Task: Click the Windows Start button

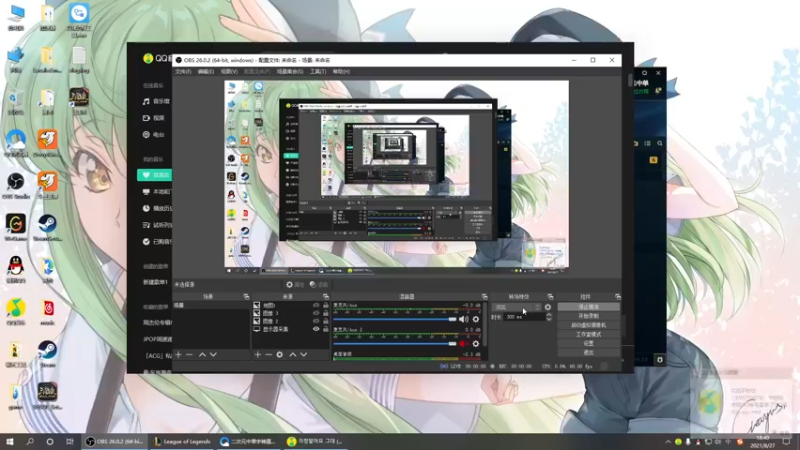Action: (10, 441)
